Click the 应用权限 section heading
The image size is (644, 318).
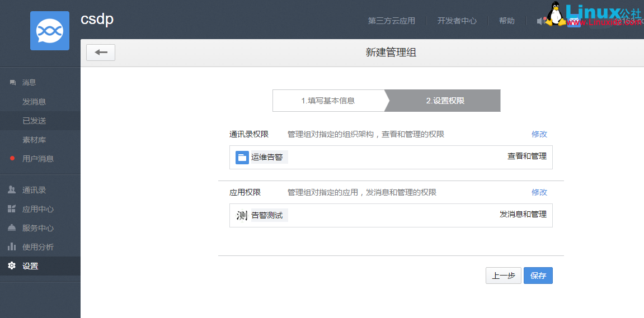245,192
